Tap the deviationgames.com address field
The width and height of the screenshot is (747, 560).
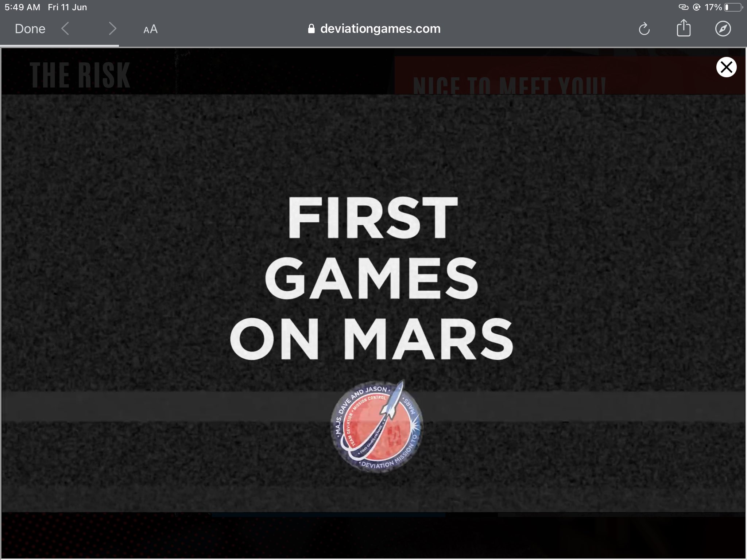pos(374,29)
